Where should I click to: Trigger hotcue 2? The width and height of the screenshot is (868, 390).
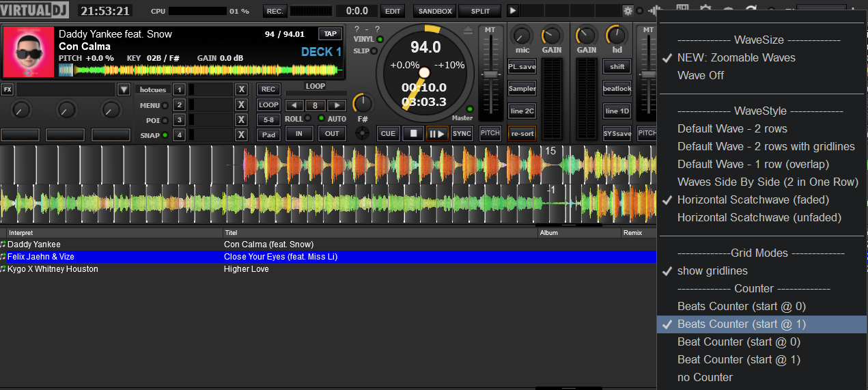[178, 105]
